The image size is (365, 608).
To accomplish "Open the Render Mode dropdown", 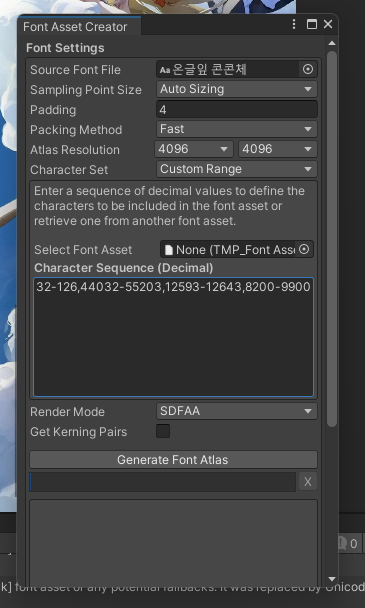I will pyautogui.click(x=237, y=411).
